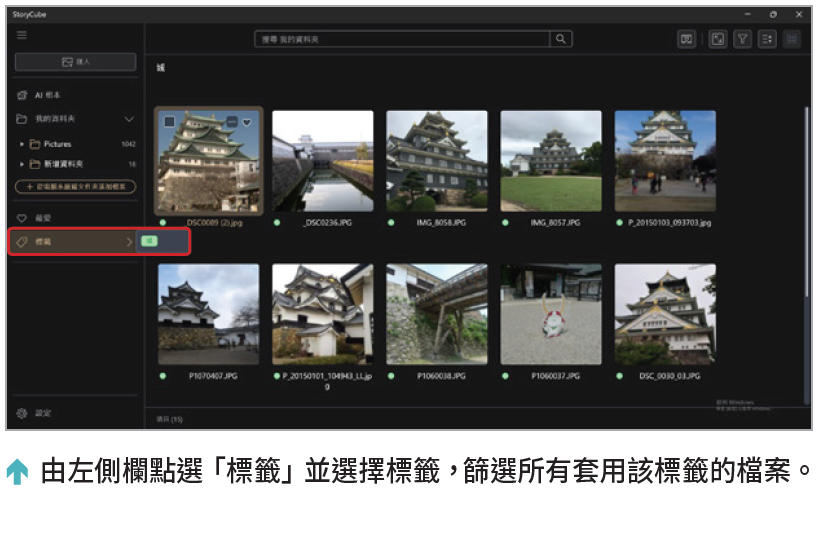Click the picture icon in import button
This screenshot has height=533, width=818.
point(67,62)
